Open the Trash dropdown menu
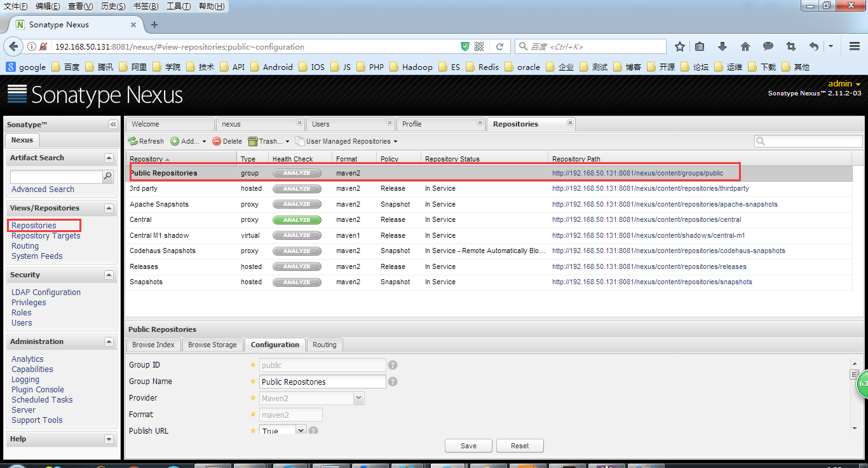Screen dimensions: 868x468 (269, 141)
